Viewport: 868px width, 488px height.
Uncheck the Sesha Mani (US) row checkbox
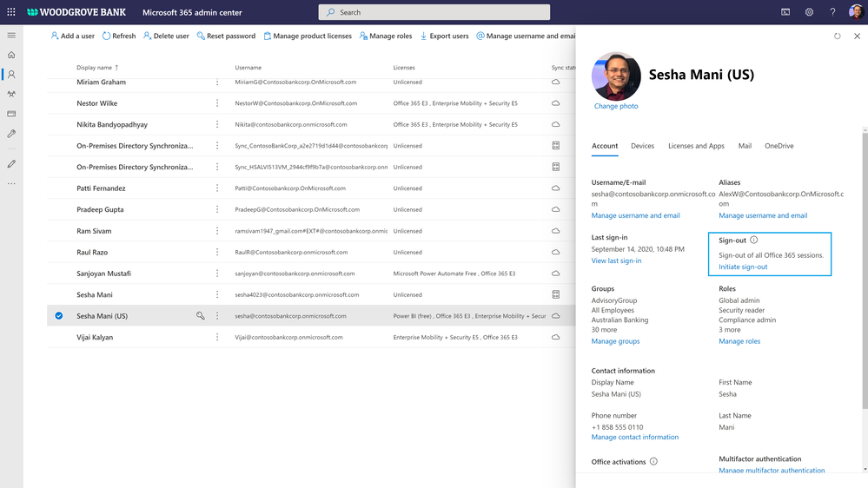coord(59,315)
